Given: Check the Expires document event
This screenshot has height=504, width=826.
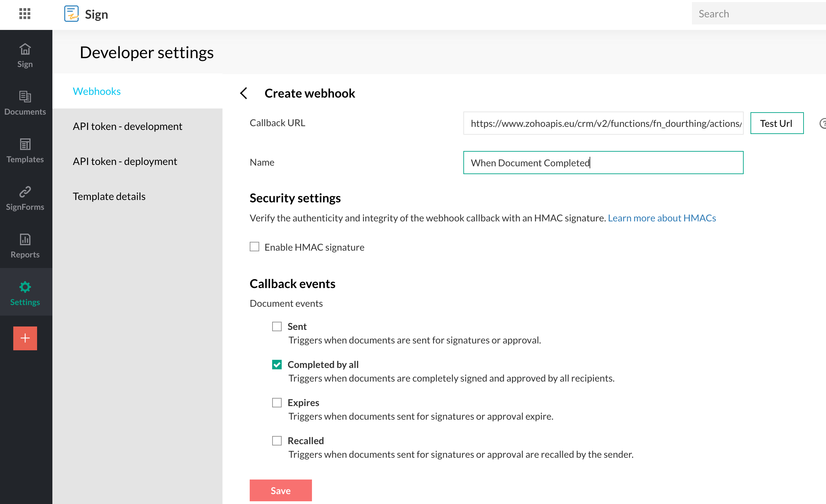Looking at the screenshot, I should [277, 403].
